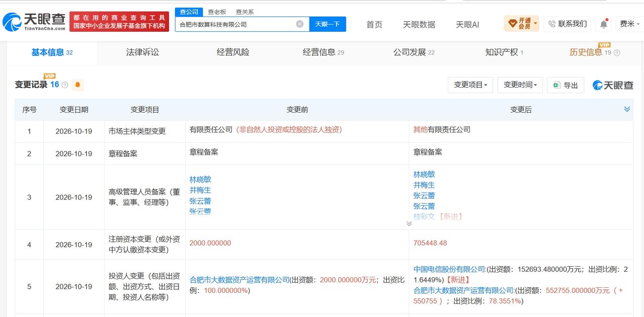Image resolution: width=644 pixels, height=317 pixels.
Task: Open the 变更项目 filter dropdown
Action: (470, 85)
